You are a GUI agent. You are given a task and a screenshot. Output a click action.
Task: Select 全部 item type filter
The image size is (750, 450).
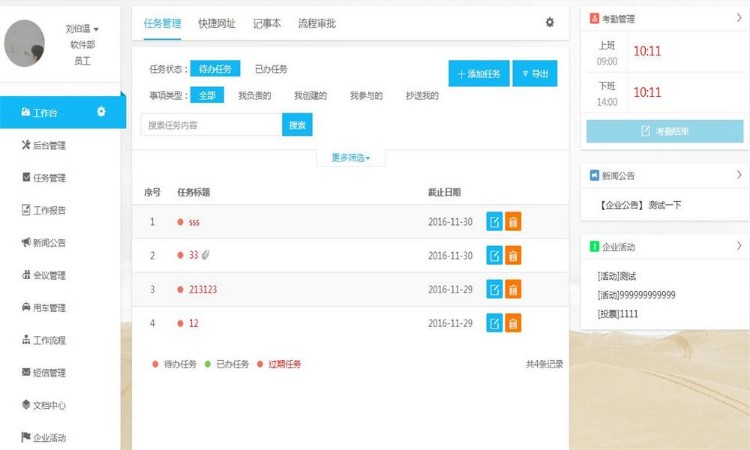(x=207, y=95)
